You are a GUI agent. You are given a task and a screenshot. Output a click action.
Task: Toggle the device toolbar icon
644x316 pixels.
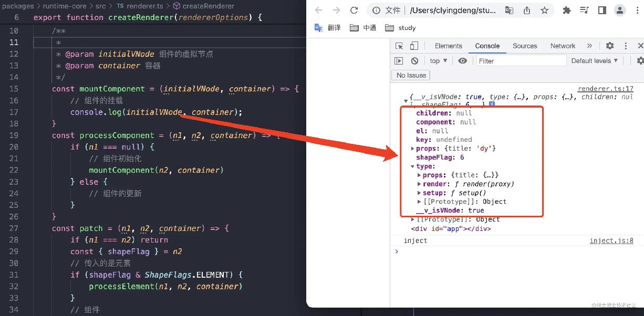[414, 46]
